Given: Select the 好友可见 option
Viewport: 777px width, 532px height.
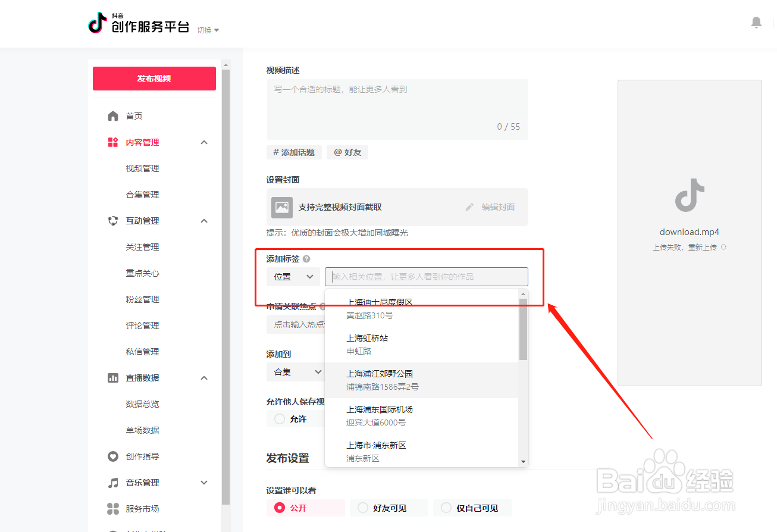Looking at the screenshot, I should [388, 508].
